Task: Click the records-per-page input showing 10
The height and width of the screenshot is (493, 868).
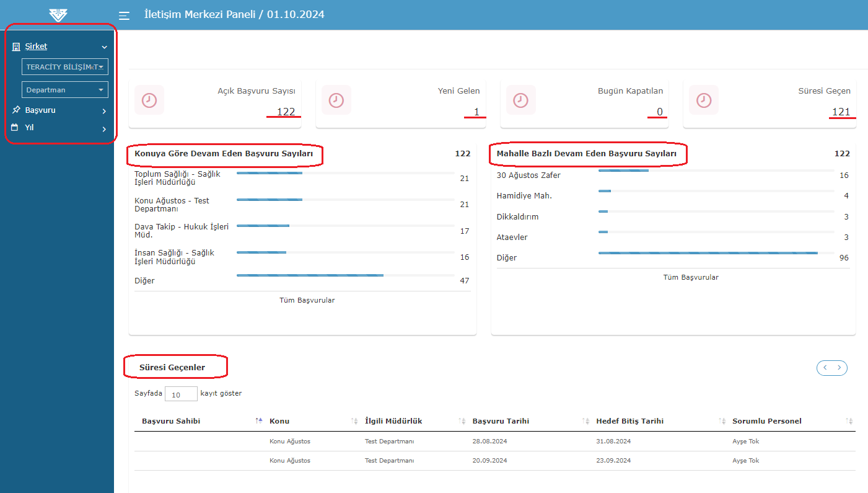Action: [181, 394]
